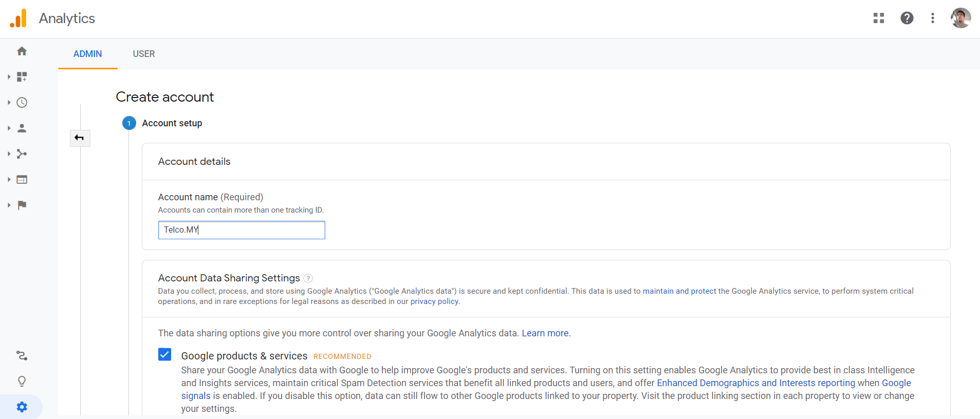980x419 pixels.
Task: Open the Help question mark icon
Action: tap(907, 18)
